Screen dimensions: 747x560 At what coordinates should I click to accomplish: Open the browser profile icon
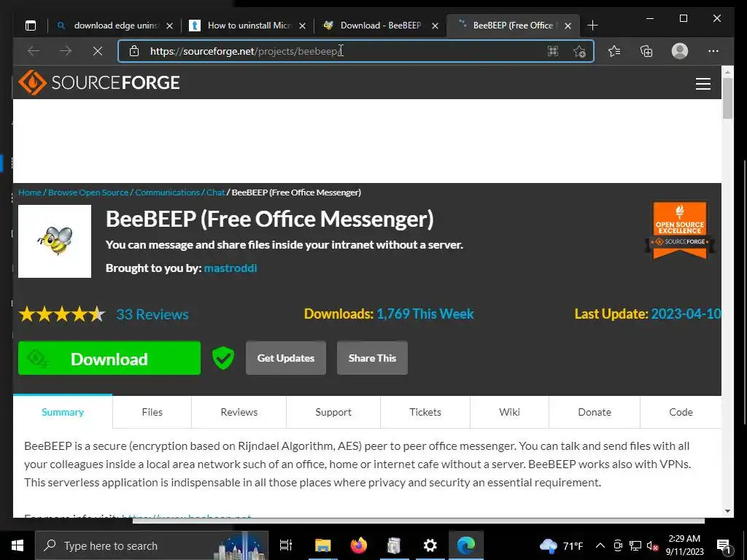(x=680, y=51)
